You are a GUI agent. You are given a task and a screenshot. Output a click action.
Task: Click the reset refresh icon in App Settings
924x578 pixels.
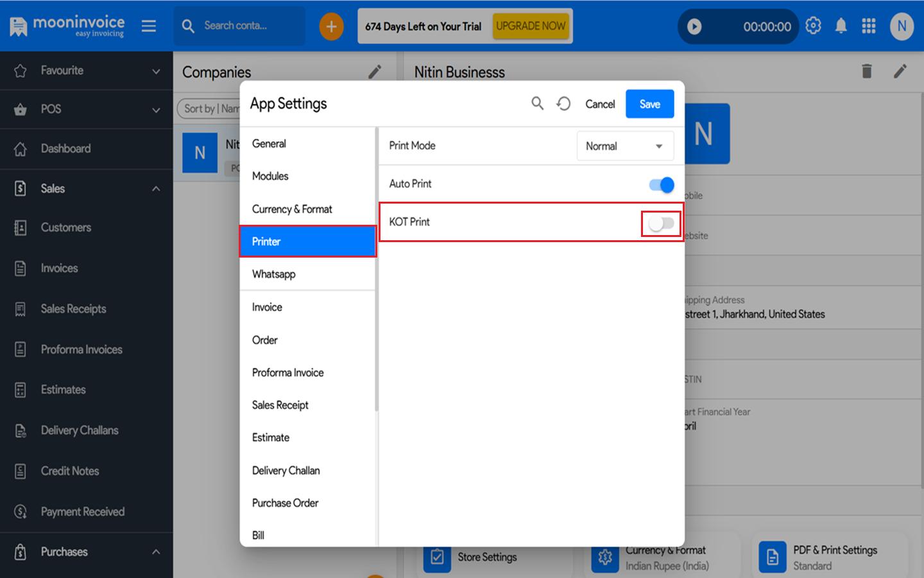click(563, 103)
